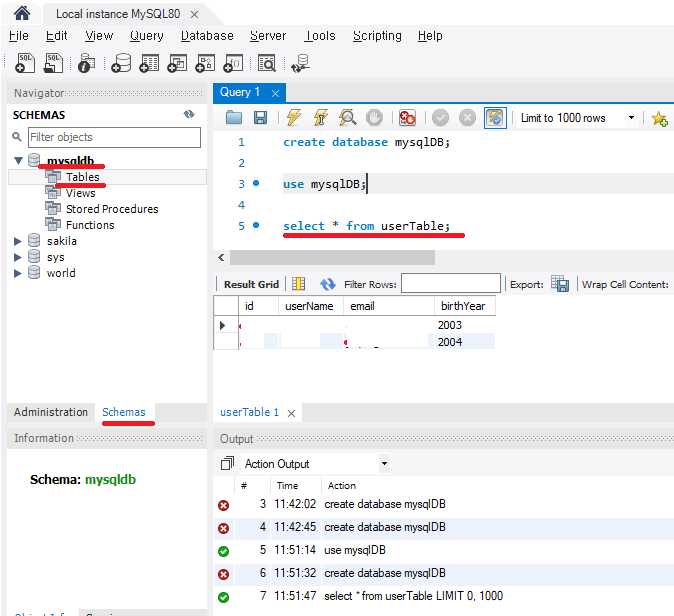
Task: Collapse the mysqldb schema tree
Action: (18, 161)
